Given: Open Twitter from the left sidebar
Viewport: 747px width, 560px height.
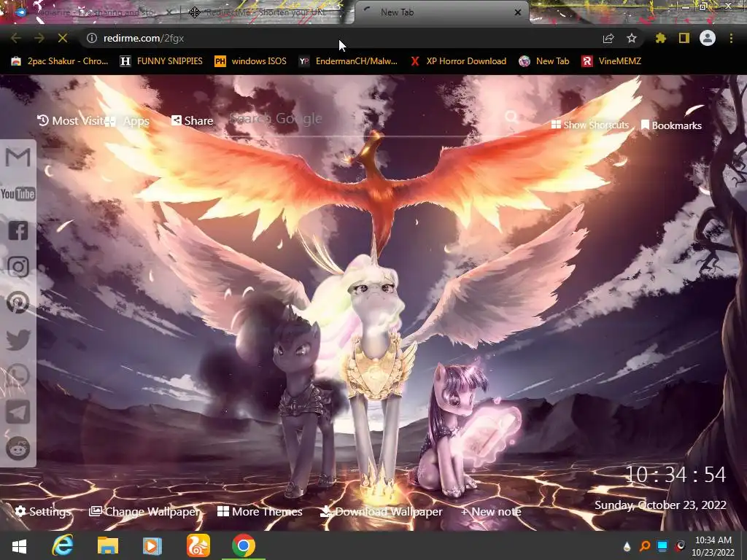Looking at the screenshot, I should [18, 340].
